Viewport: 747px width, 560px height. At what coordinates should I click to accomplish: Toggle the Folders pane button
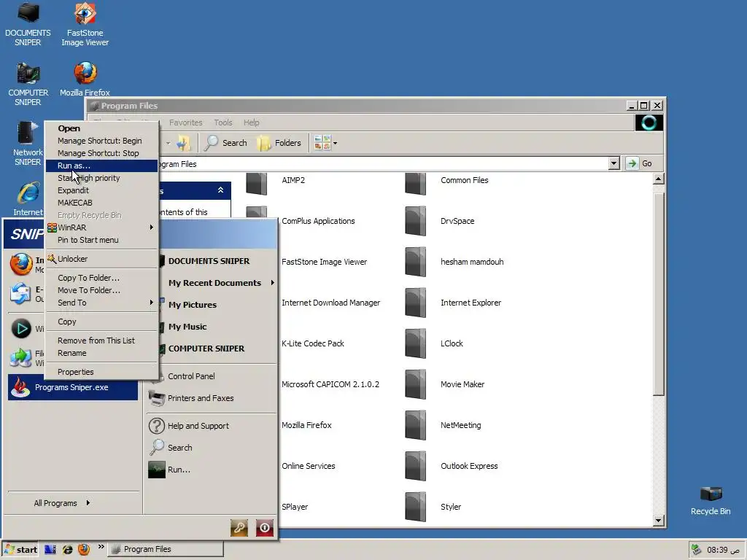click(279, 143)
